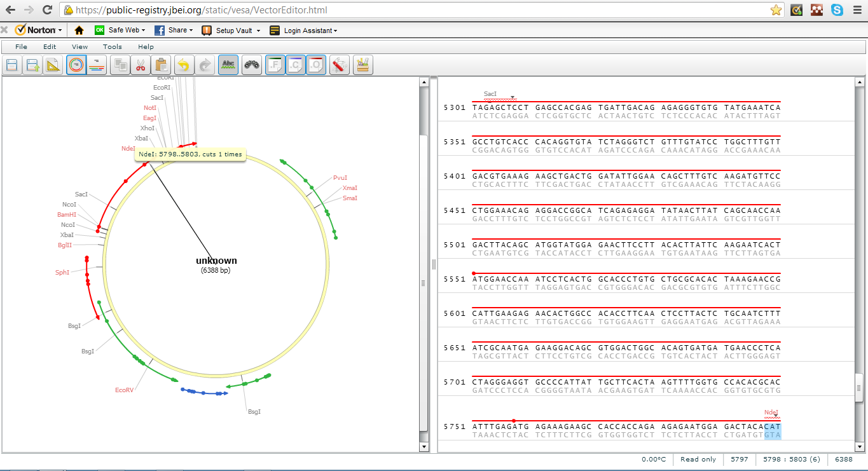Viewport: 868px width, 471px height.
Task: Toggle the show cut sites C button
Action: pyautogui.click(x=296, y=65)
